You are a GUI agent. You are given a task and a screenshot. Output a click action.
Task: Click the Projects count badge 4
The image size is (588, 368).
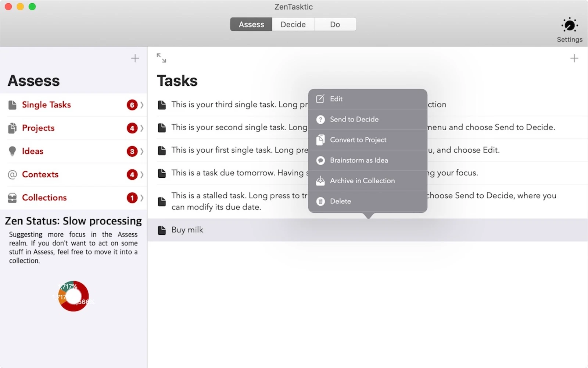click(x=132, y=128)
